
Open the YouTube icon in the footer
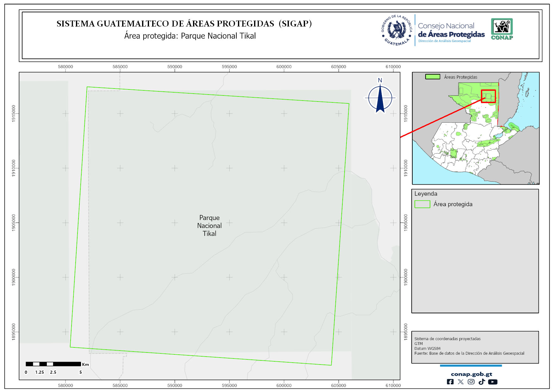pyautogui.click(x=493, y=382)
